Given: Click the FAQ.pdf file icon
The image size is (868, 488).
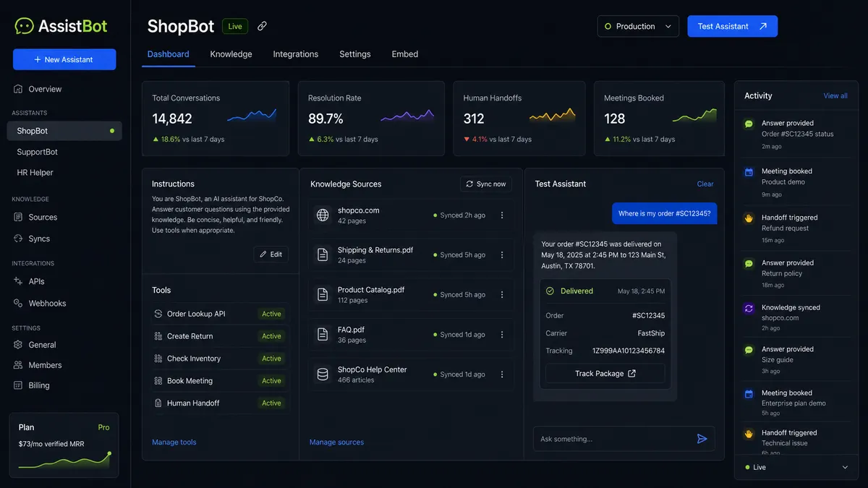Looking at the screenshot, I should (x=323, y=334).
